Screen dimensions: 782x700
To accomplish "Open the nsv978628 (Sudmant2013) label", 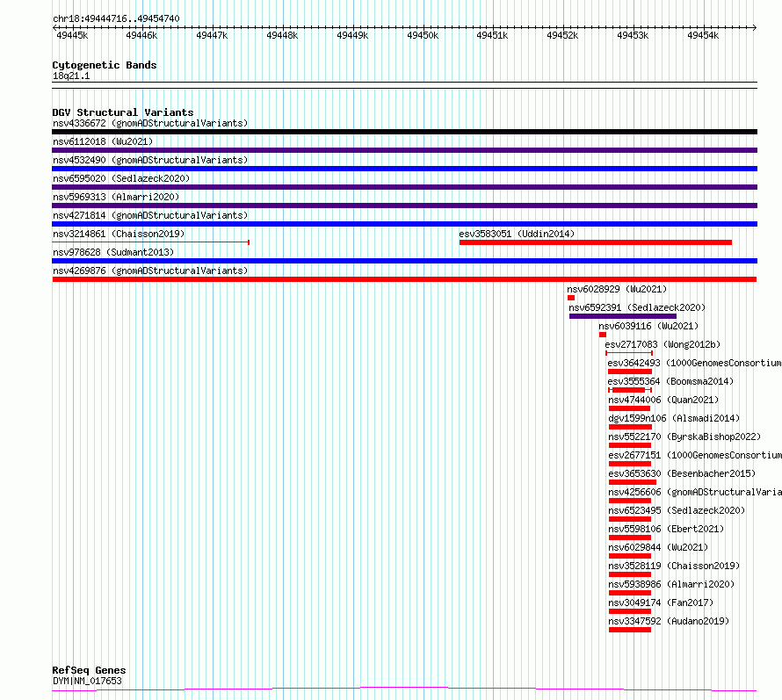I will coord(113,252).
